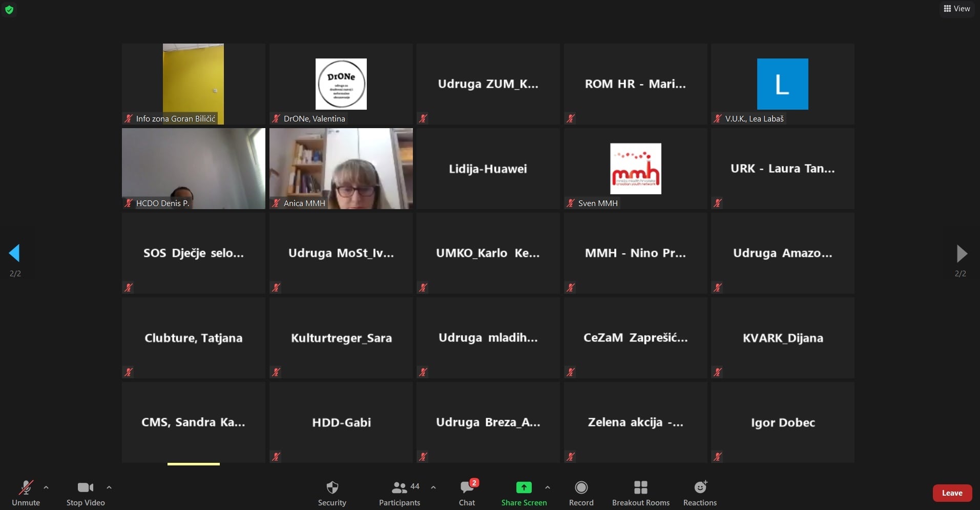Click muted mic icon on Clubture, Tatjana tile
This screenshot has height=510, width=980.
pos(129,372)
